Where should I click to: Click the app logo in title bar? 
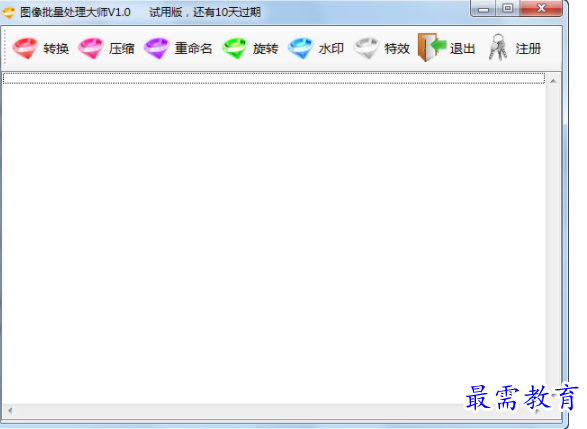8,12
